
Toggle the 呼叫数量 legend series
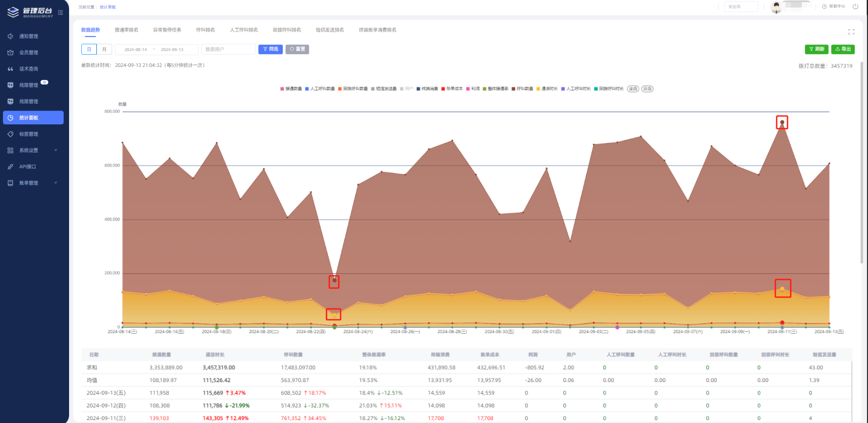(x=523, y=89)
